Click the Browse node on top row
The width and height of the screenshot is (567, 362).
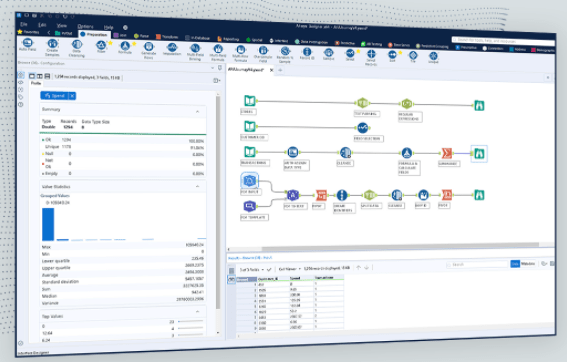(479, 105)
